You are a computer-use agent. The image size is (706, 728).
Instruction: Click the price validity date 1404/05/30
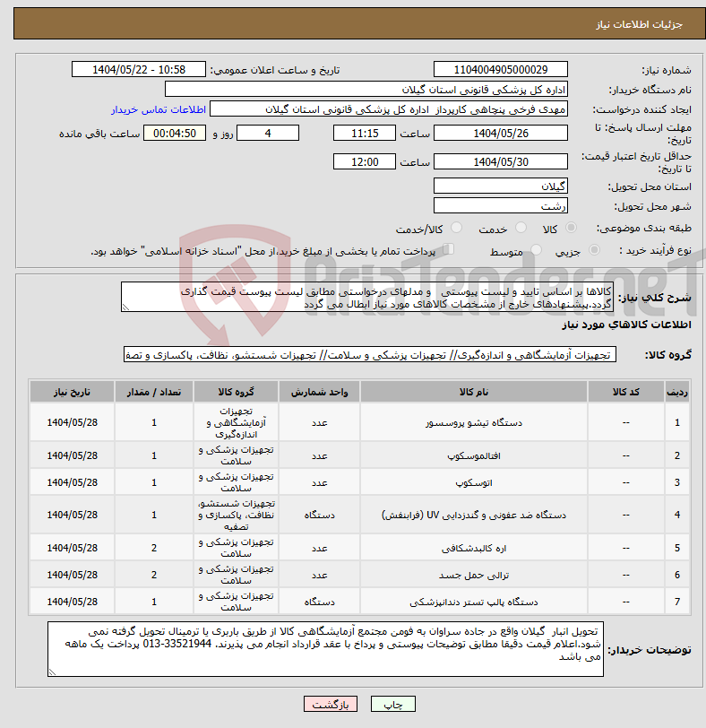point(501,162)
